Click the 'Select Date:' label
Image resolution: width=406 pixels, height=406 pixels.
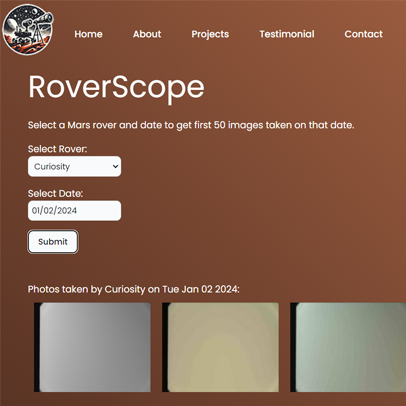(x=55, y=193)
